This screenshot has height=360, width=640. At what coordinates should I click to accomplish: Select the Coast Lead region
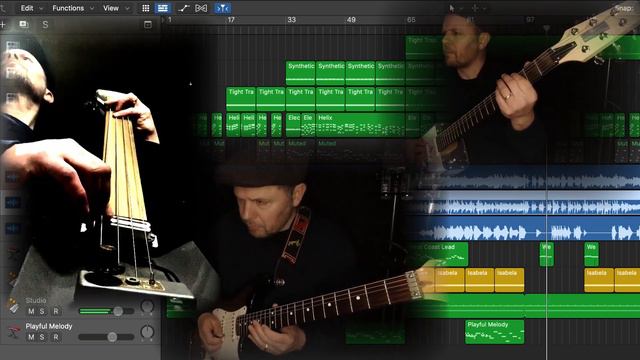click(438, 254)
